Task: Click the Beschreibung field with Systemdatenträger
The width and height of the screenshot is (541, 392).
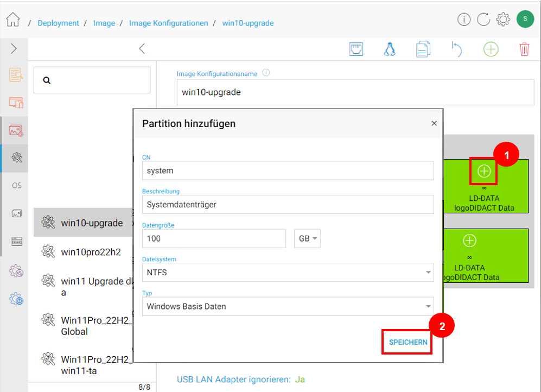Action: point(288,204)
